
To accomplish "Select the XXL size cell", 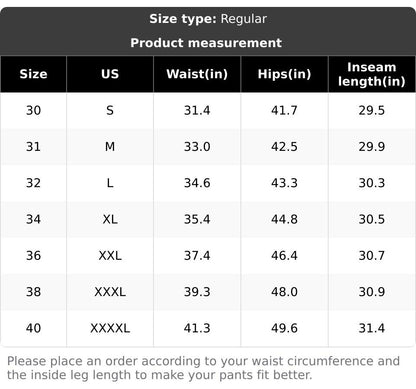I will (x=110, y=256).
